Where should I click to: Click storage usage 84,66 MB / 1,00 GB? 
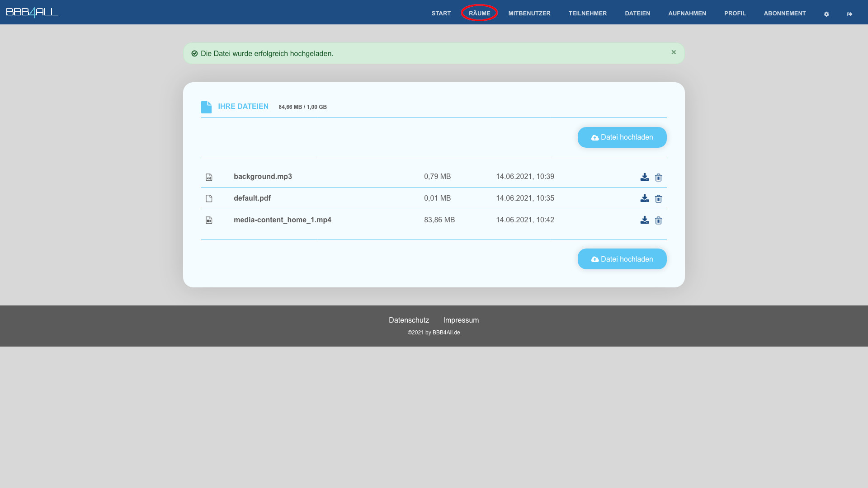(302, 107)
